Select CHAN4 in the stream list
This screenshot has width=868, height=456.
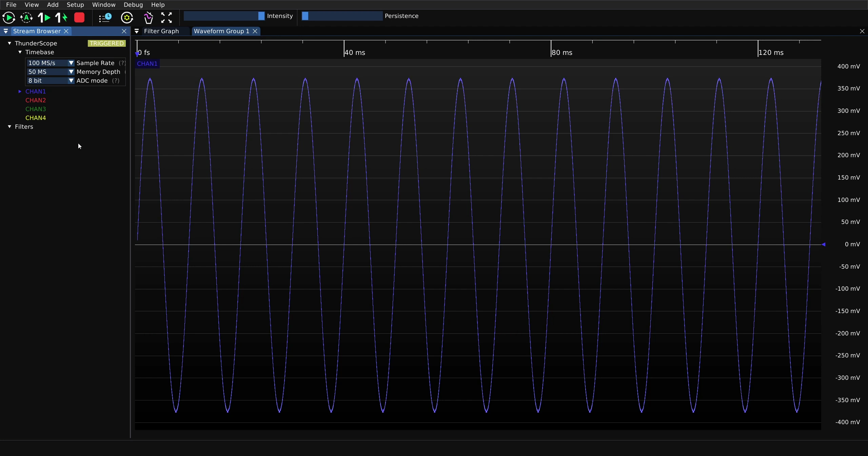click(x=36, y=118)
